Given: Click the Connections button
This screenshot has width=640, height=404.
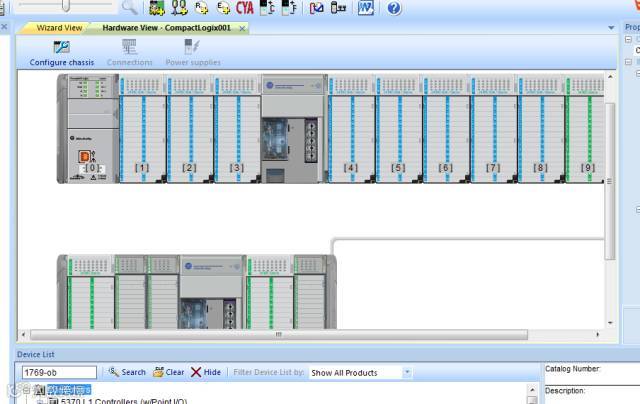Looking at the screenshot, I should (129, 53).
